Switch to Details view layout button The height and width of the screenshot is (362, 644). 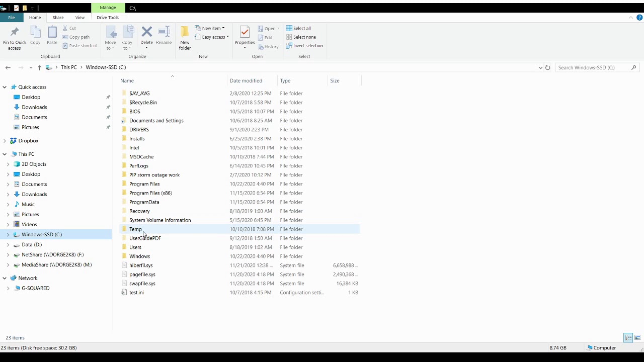tap(628, 338)
